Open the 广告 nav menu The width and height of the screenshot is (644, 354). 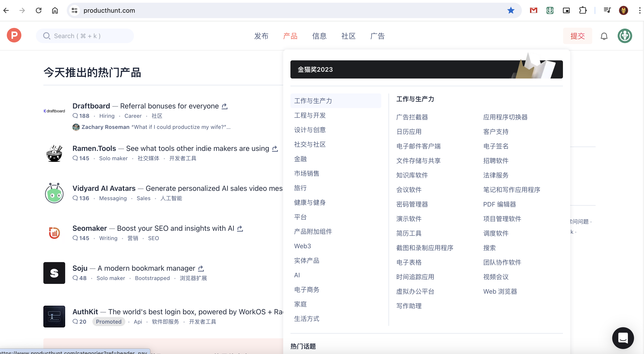(x=377, y=36)
